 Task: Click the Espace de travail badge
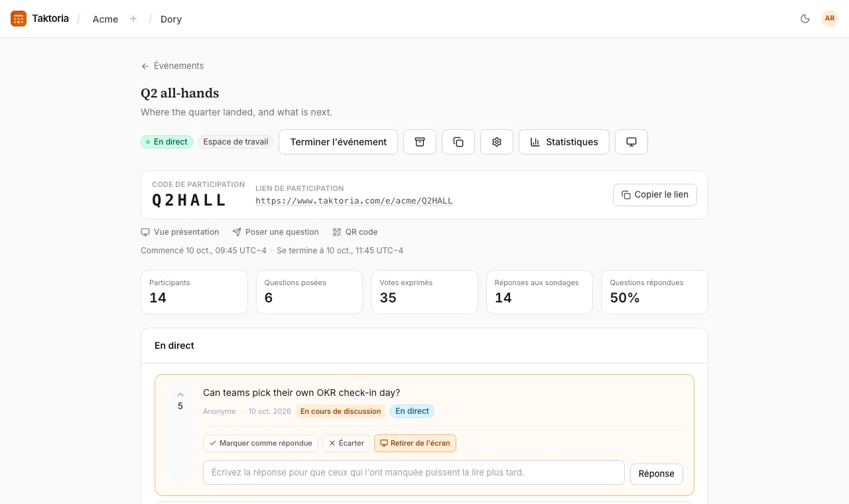point(236,142)
